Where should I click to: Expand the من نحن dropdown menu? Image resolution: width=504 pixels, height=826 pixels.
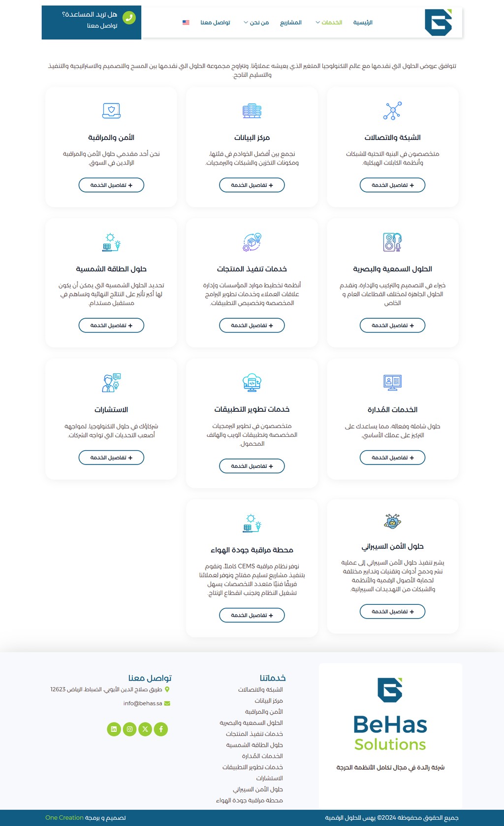click(256, 23)
